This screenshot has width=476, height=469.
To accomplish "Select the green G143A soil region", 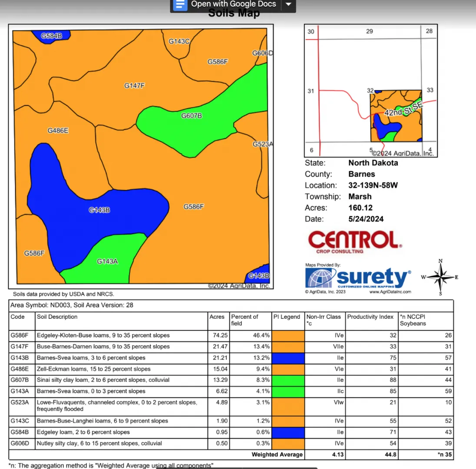I will point(107,261).
